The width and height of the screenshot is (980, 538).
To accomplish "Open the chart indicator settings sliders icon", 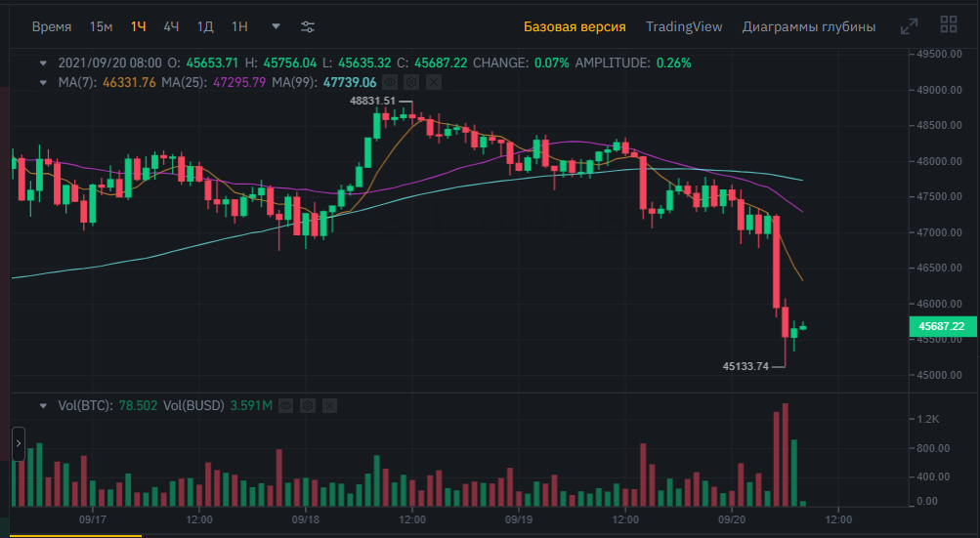I will click(x=308, y=27).
